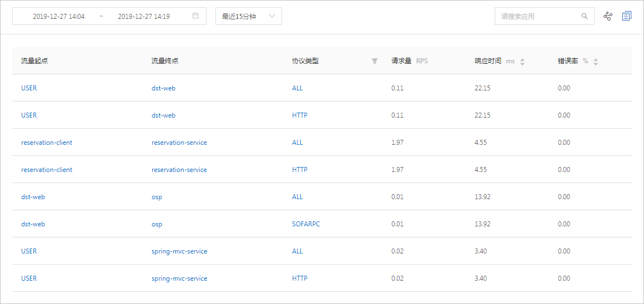Image resolution: width=644 pixels, height=304 pixels.
Task: Open reservation-service in the HTTP protocol row
Action: coord(179,169)
